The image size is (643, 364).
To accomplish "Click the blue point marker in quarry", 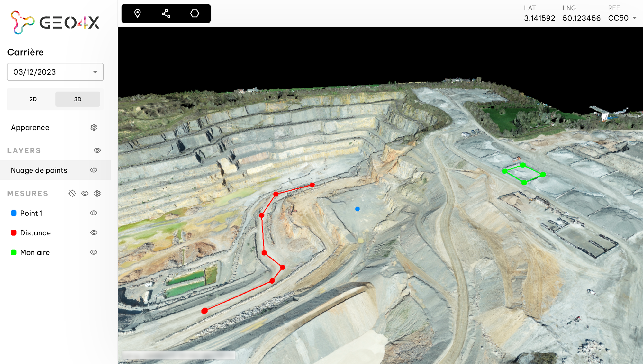I will click(x=357, y=209).
